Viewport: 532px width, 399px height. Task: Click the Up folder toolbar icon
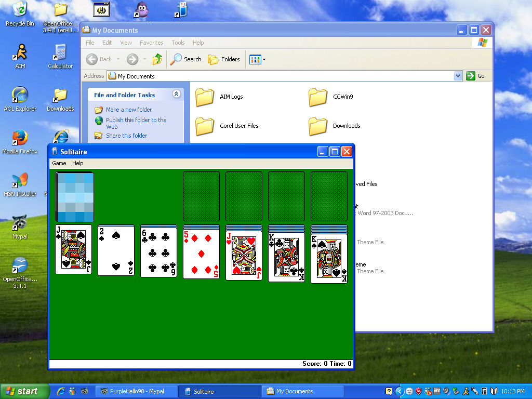coord(157,59)
